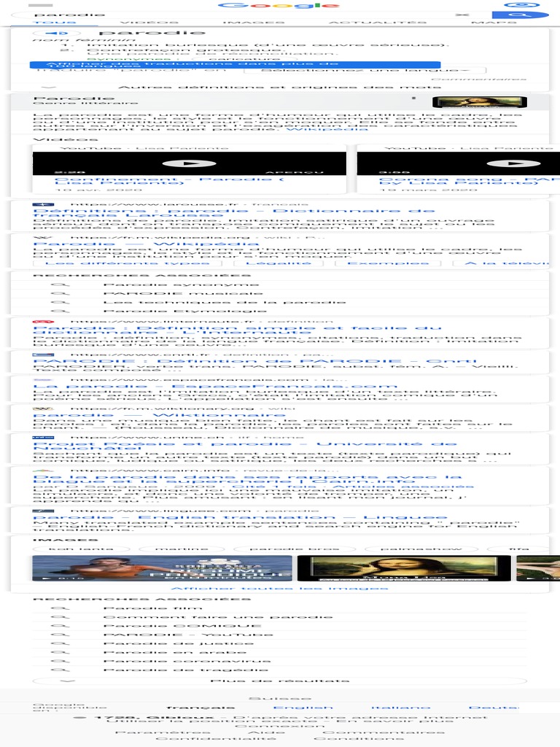Screen dimensions: 560x747
Task: Click Afficher des traductions dans plus de 100 langues
Action: pyautogui.click(x=235, y=64)
